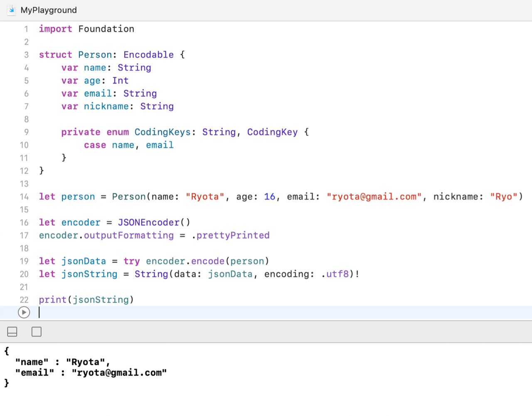
Task: Click the Swift playground file icon
Action: (12, 10)
